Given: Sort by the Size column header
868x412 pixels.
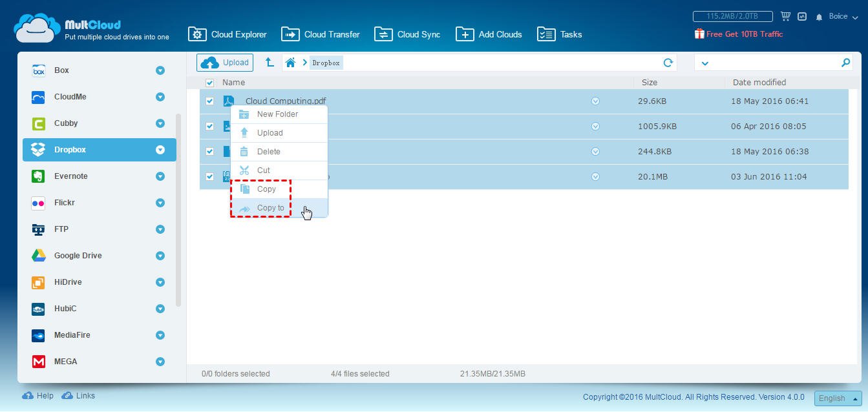Looking at the screenshot, I should click(650, 83).
